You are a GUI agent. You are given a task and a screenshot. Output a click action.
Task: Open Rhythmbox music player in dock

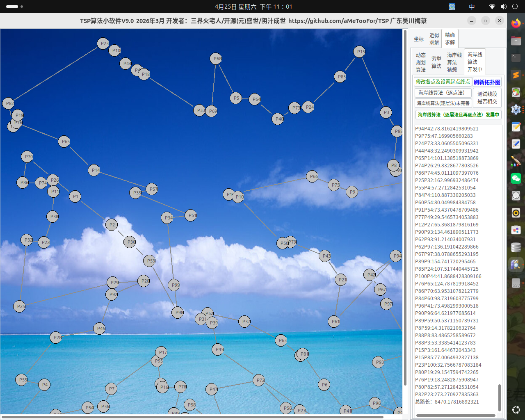(516, 213)
